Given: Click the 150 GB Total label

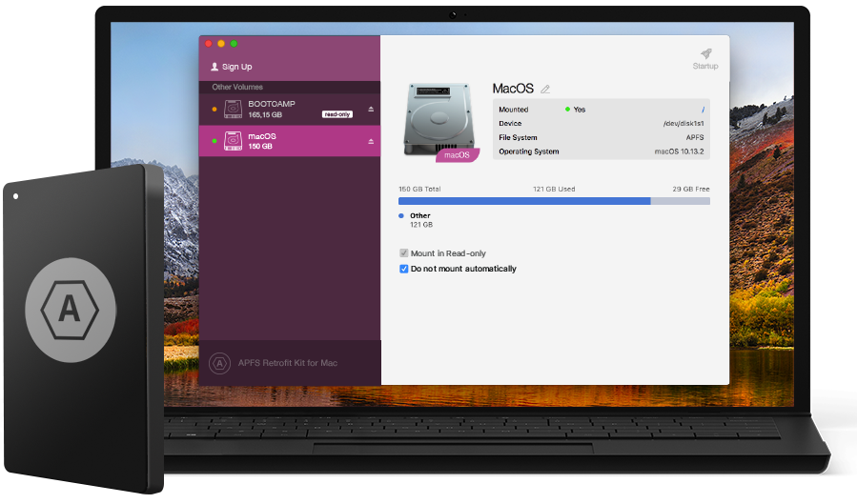Looking at the screenshot, I should tap(419, 189).
